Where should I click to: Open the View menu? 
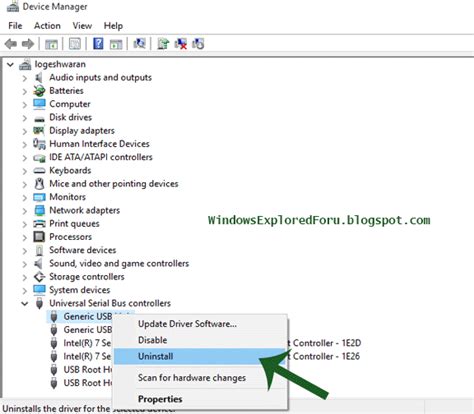click(x=82, y=26)
